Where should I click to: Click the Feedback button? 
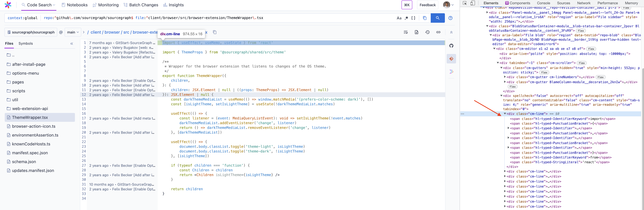click(427, 5)
